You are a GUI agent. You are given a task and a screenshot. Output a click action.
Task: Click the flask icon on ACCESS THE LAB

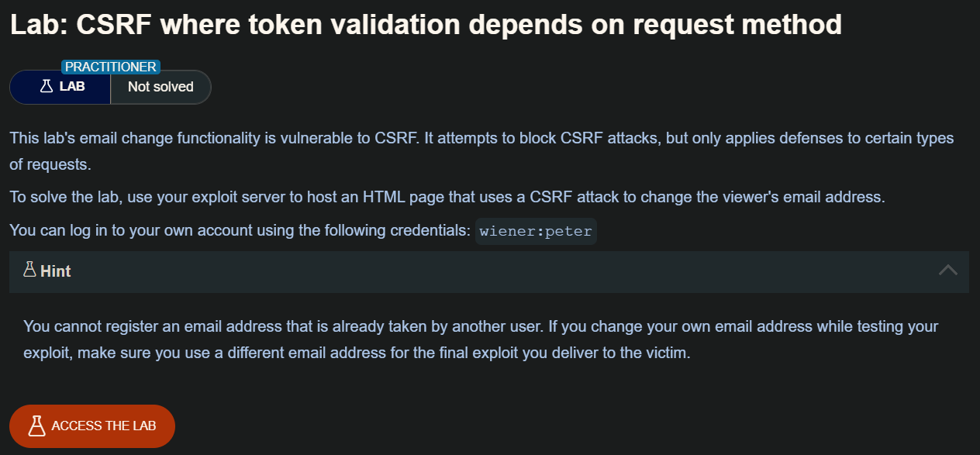36,426
